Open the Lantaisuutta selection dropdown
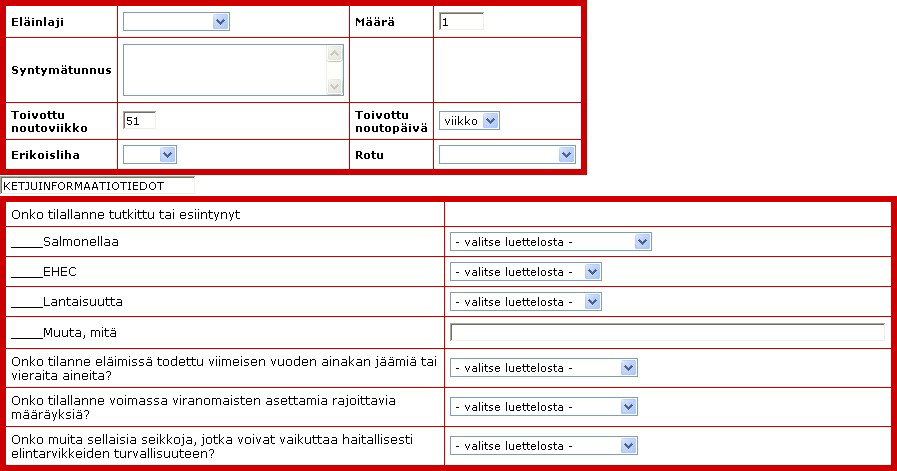The width and height of the screenshot is (897, 471). point(526,302)
